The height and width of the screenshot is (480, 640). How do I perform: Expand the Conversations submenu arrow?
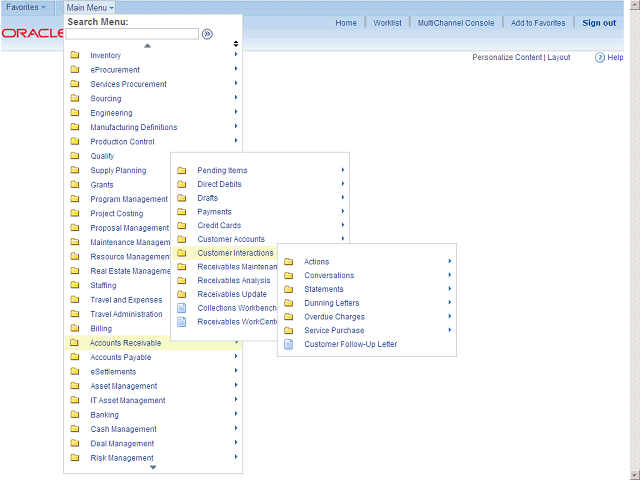point(450,275)
